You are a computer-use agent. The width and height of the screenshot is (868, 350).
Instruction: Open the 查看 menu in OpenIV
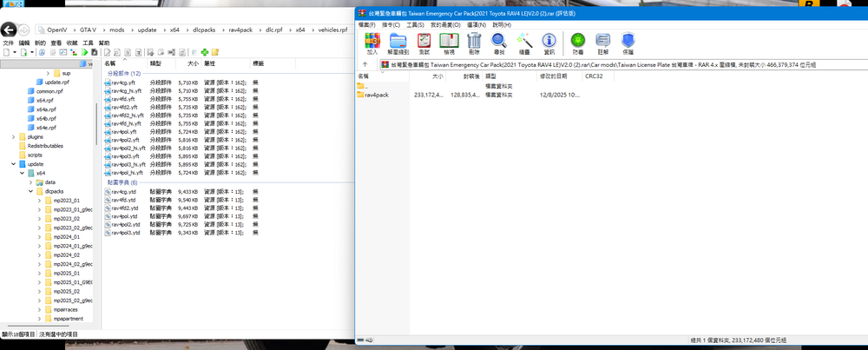click(x=56, y=43)
